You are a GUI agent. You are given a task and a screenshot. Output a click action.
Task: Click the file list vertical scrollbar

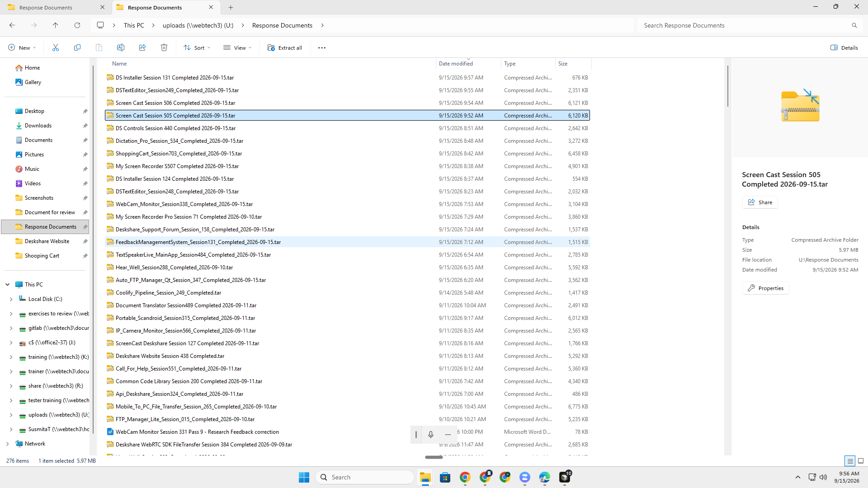727,86
